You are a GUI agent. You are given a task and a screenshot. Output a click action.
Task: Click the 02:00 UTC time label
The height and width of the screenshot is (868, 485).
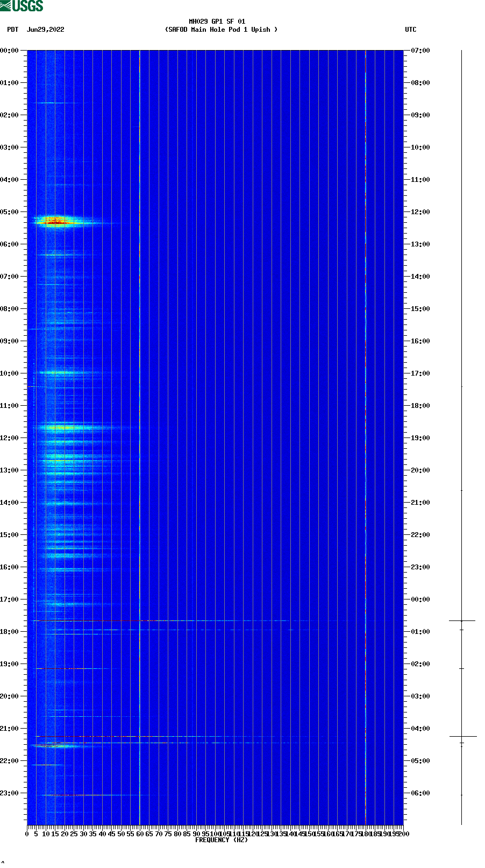pyautogui.click(x=420, y=664)
